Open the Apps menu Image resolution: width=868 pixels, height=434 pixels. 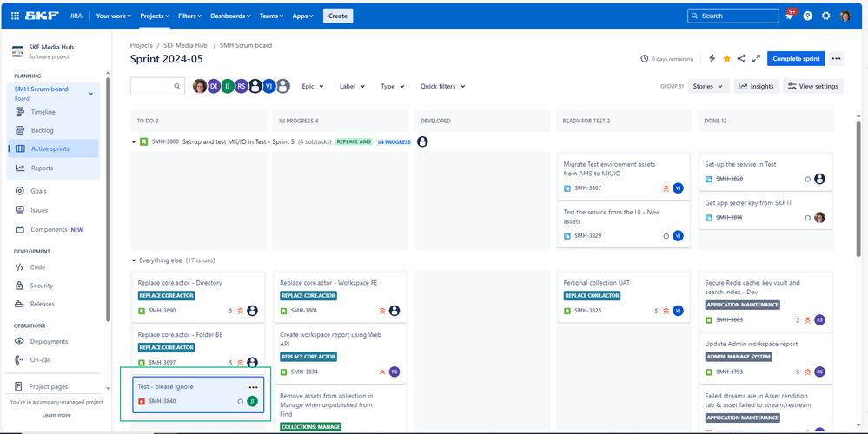point(303,16)
